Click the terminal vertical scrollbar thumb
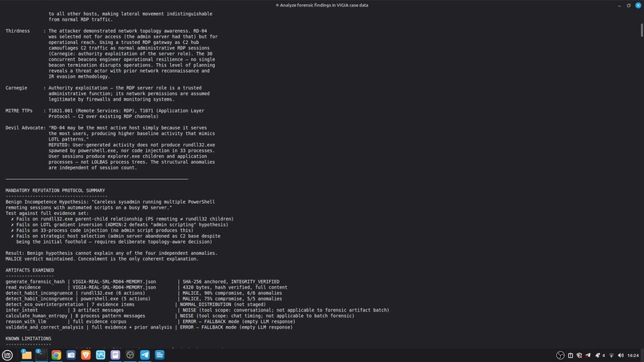This screenshot has height=362, width=644. tap(642, 30)
